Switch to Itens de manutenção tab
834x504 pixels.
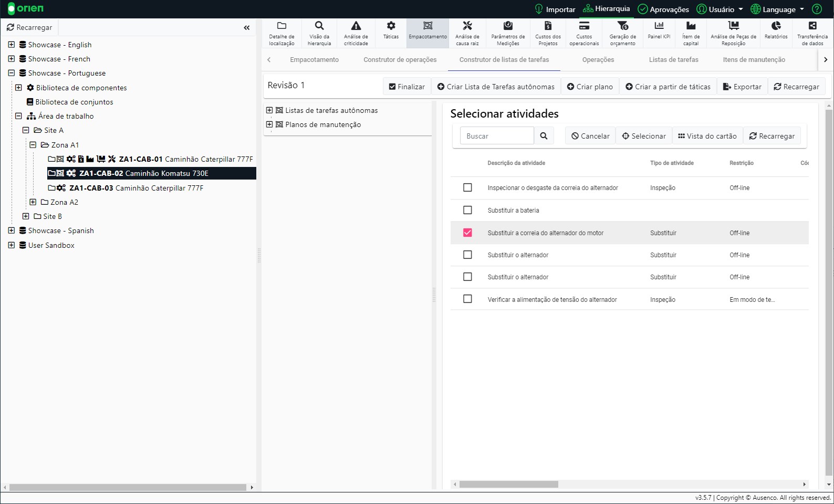click(754, 60)
